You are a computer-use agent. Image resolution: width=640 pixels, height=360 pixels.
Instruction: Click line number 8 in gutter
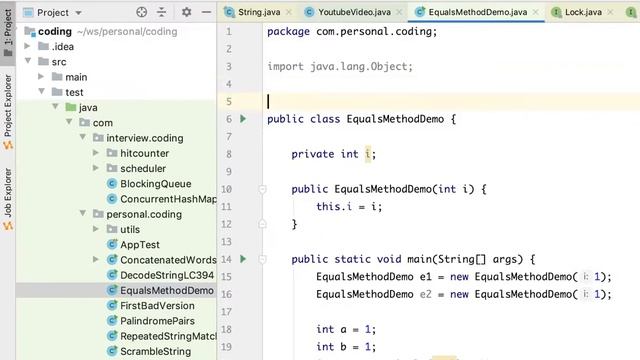pos(229,154)
